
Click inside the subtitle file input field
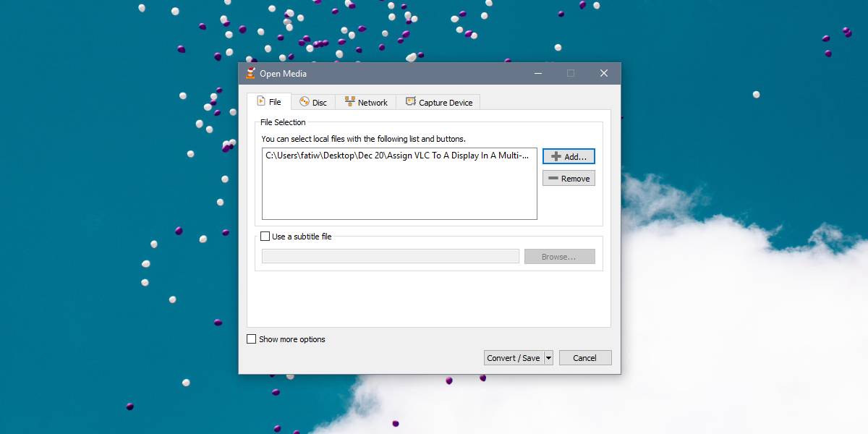pyautogui.click(x=391, y=256)
